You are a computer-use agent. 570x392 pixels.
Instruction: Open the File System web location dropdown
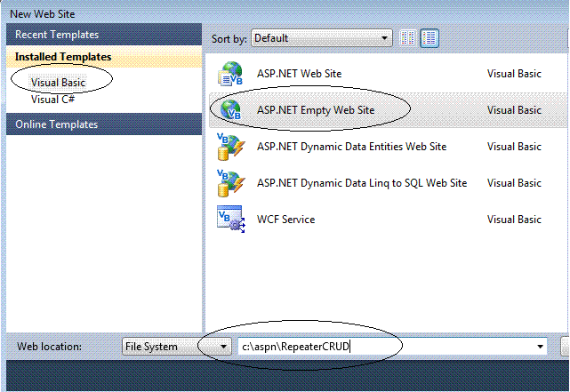click(x=177, y=347)
